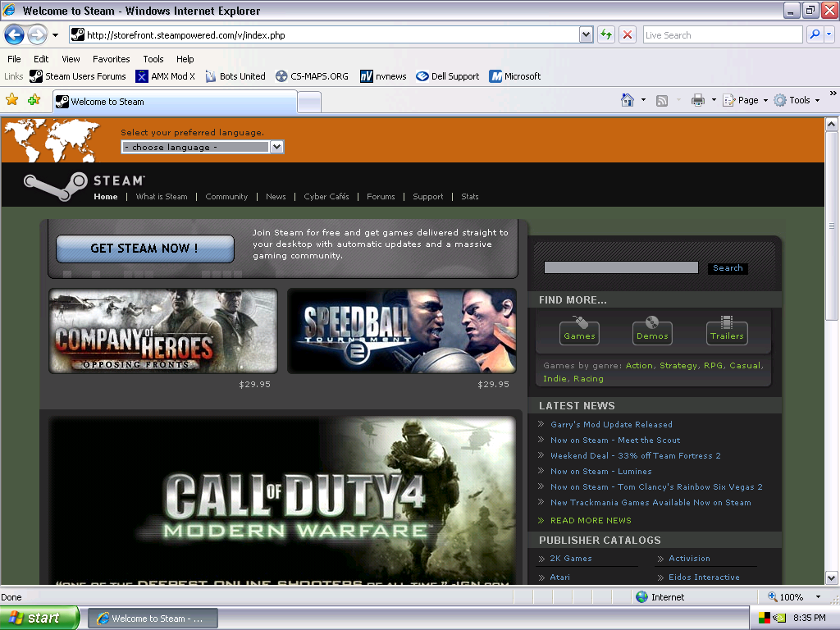
Task: Open a new blank tab
Action: click(x=309, y=102)
